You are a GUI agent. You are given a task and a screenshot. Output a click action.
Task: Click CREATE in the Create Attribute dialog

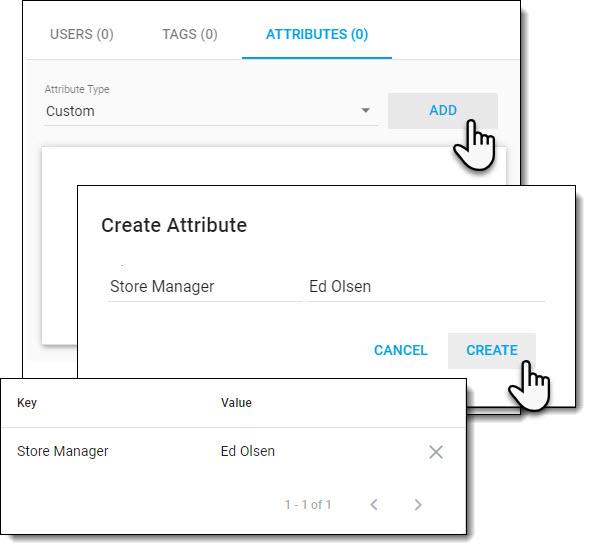pos(492,350)
